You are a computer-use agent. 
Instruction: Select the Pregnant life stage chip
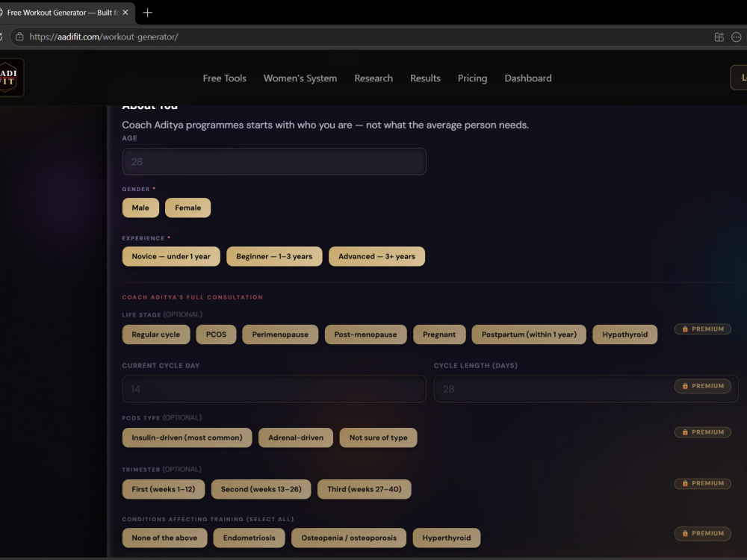click(x=439, y=335)
